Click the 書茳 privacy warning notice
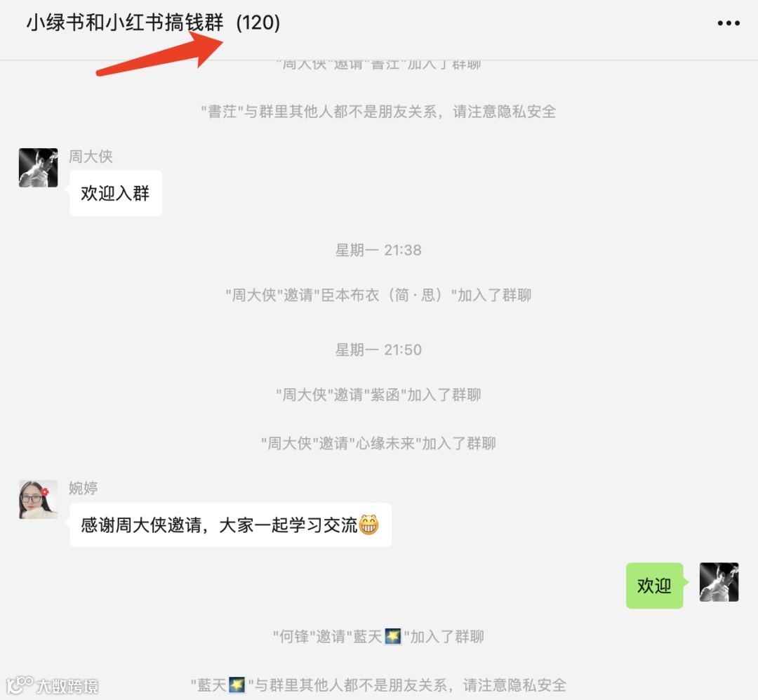758x700 pixels. point(378,112)
